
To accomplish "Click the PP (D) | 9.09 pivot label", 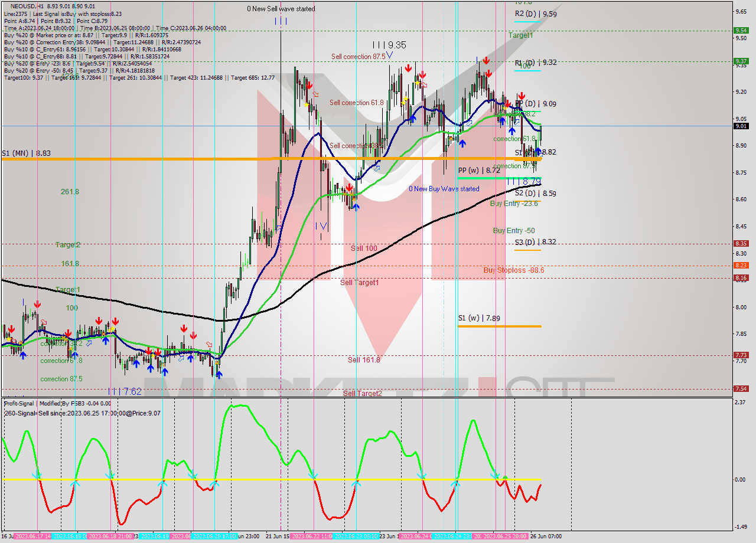I will 536,104.
